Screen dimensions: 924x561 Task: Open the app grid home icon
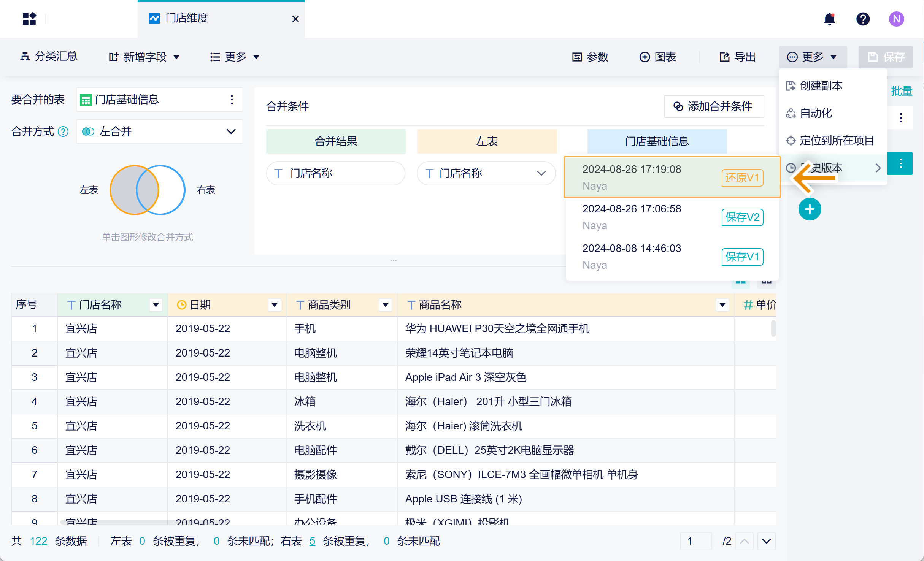[x=29, y=19]
